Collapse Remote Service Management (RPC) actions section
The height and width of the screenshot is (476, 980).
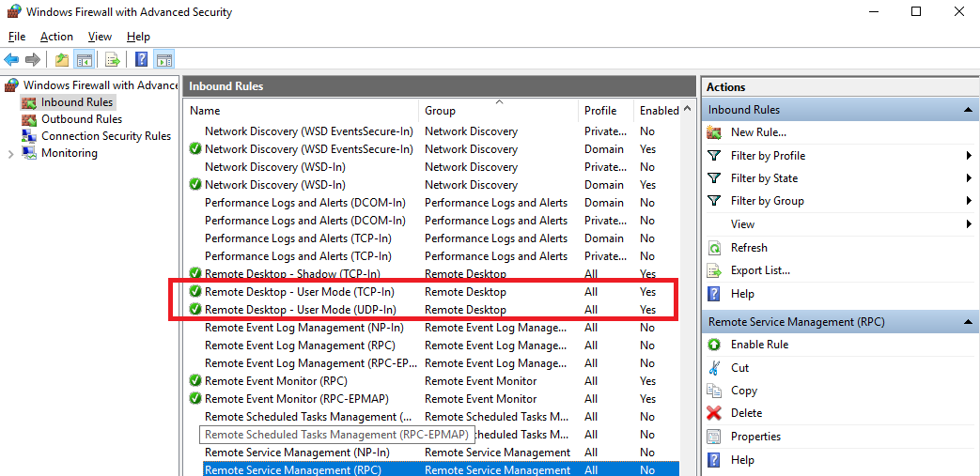coord(968,322)
